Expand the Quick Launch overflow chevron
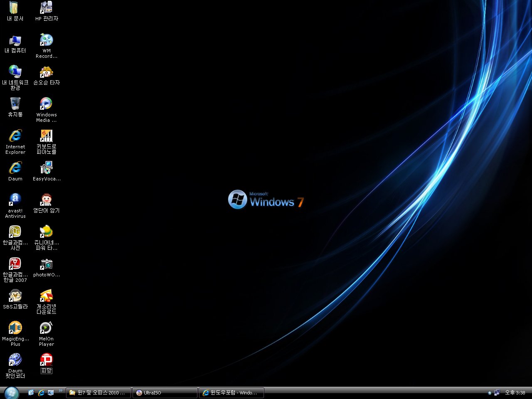The width and height of the screenshot is (532, 399). pyautogui.click(x=61, y=391)
